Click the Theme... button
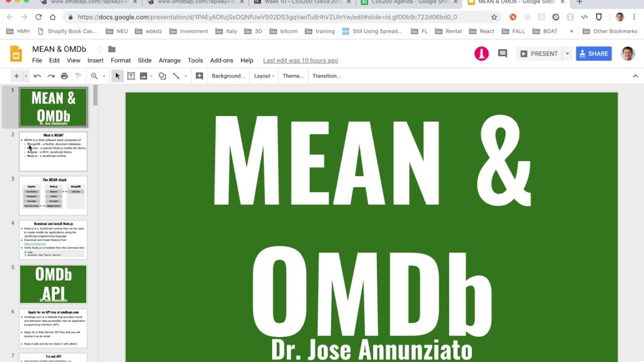Screen dimensions: 644x362 [293, 76]
